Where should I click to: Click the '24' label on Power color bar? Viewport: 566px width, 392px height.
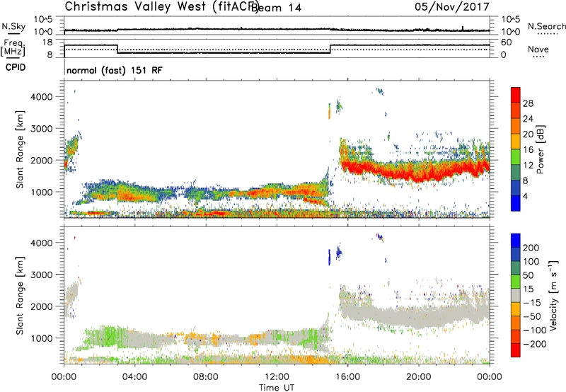pos(528,119)
